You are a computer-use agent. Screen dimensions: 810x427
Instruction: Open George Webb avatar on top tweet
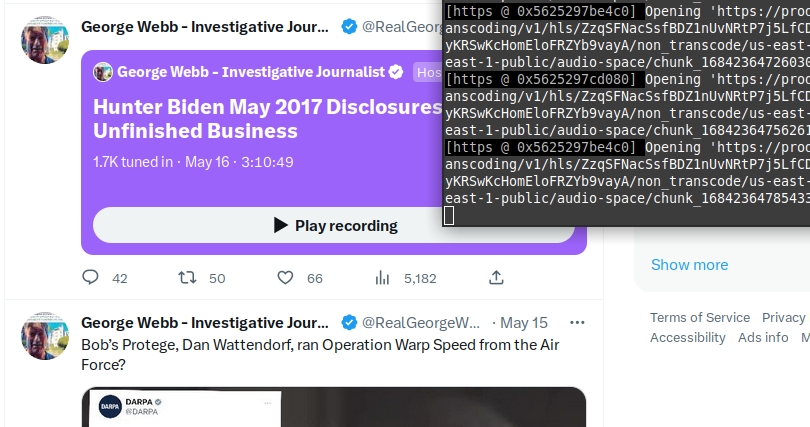point(45,40)
